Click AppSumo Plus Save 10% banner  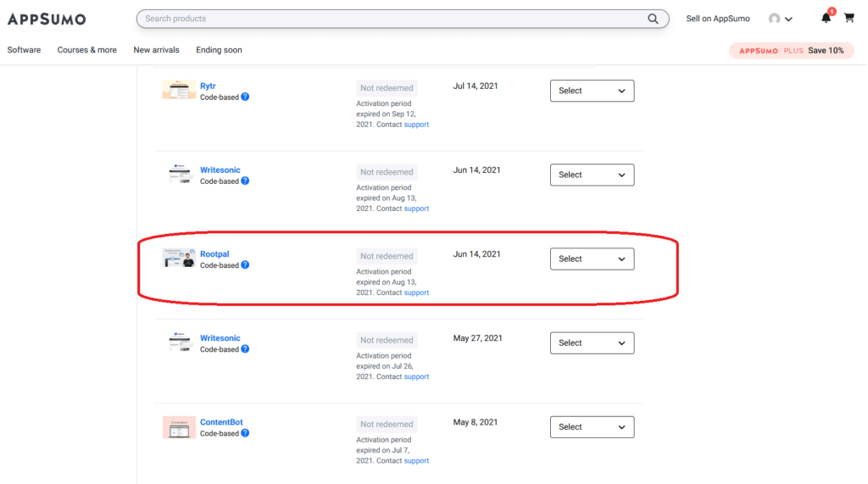coord(792,50)
